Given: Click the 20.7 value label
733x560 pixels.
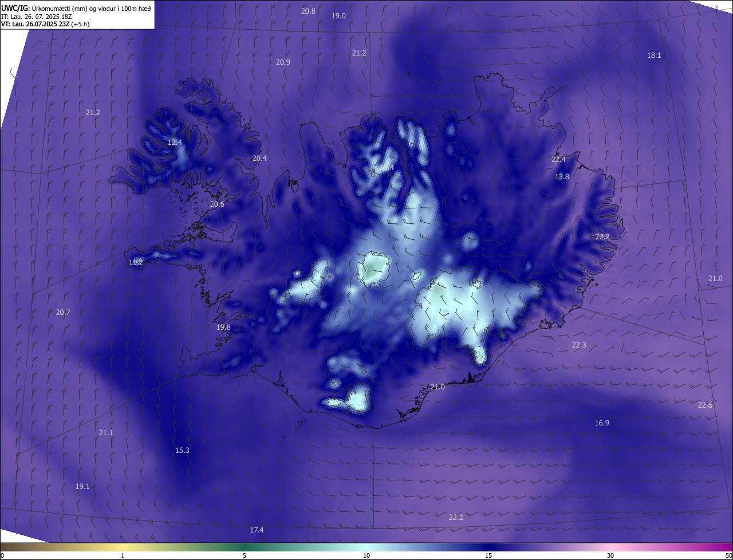Looking at the screenshot, I should [x=63, y=313].
